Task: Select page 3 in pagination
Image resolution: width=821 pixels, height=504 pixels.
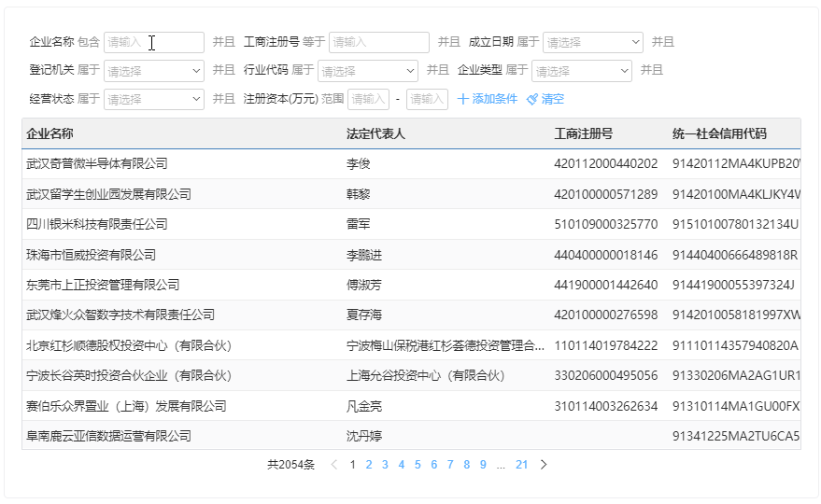Action: point(386,465)
